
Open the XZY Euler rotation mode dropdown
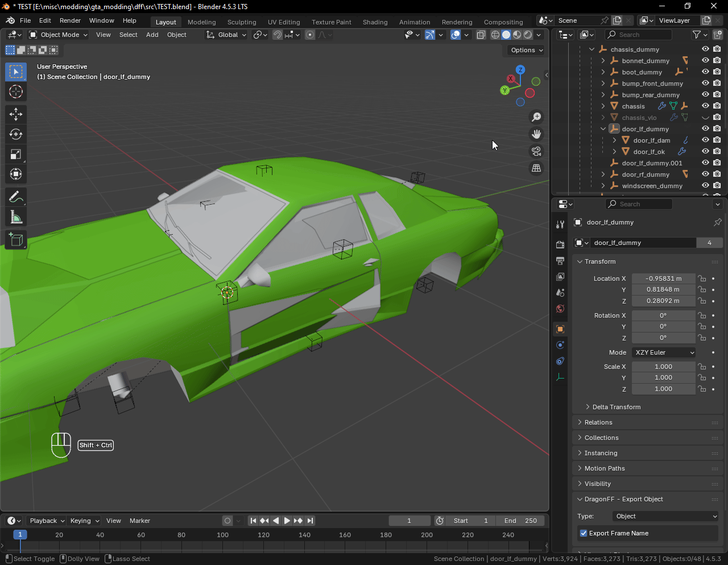(x=664, y=352)
